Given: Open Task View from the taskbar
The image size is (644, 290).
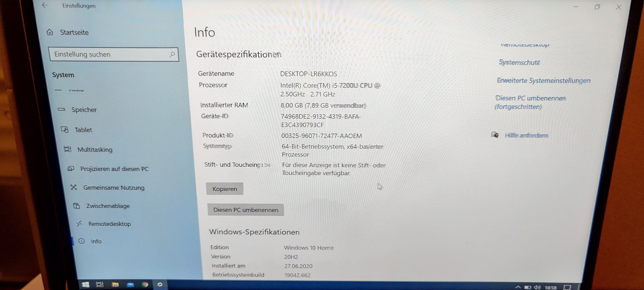Looking at the screenshot, I should point(100,285).
